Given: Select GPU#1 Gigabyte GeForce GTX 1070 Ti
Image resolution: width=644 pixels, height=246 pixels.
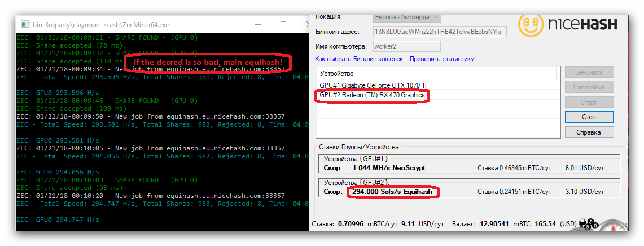Looking at the screenshot, I should (x=373, y=85).
